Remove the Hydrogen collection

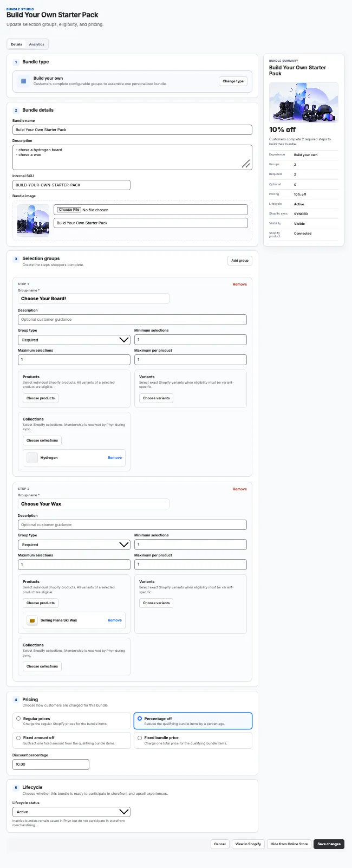(115, 458)
